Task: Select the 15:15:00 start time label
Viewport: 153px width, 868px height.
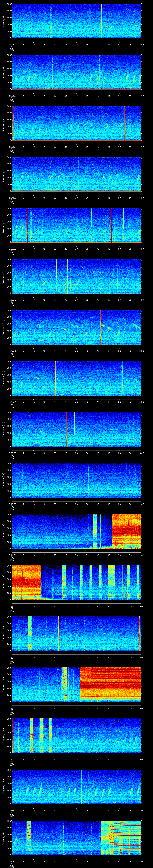Action: tap(12, 760)
